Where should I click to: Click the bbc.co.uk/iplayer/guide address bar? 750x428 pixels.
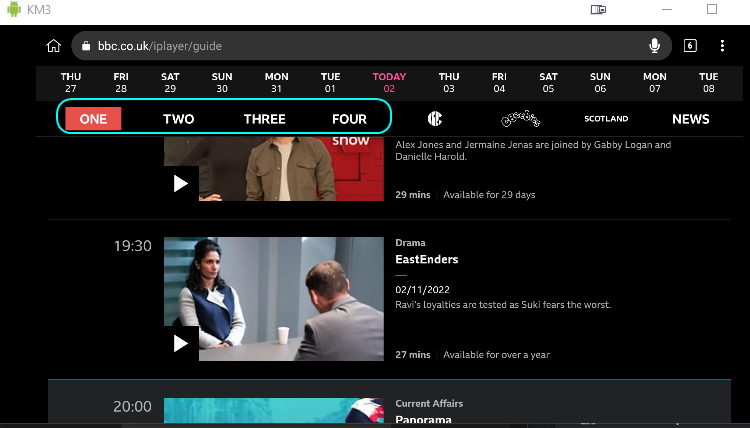(x=371, y=46)
